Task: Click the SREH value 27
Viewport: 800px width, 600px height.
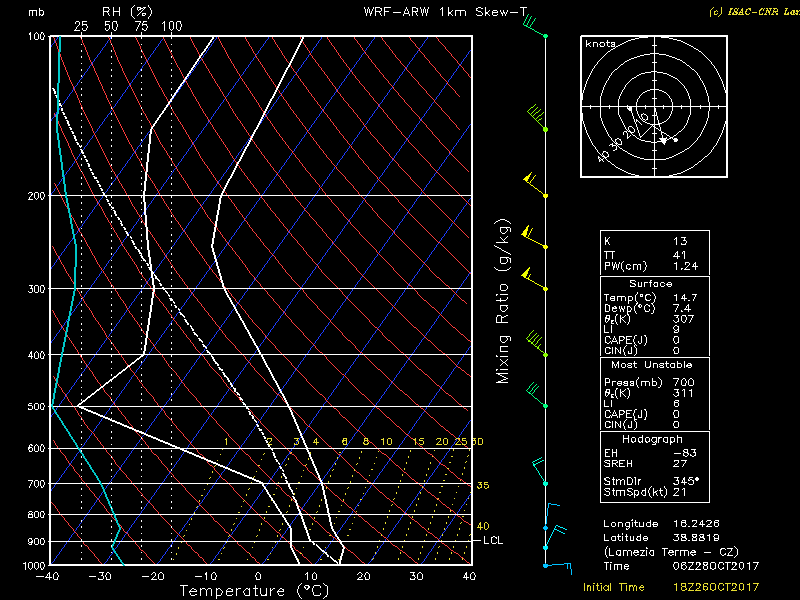Action: point(680,464)
